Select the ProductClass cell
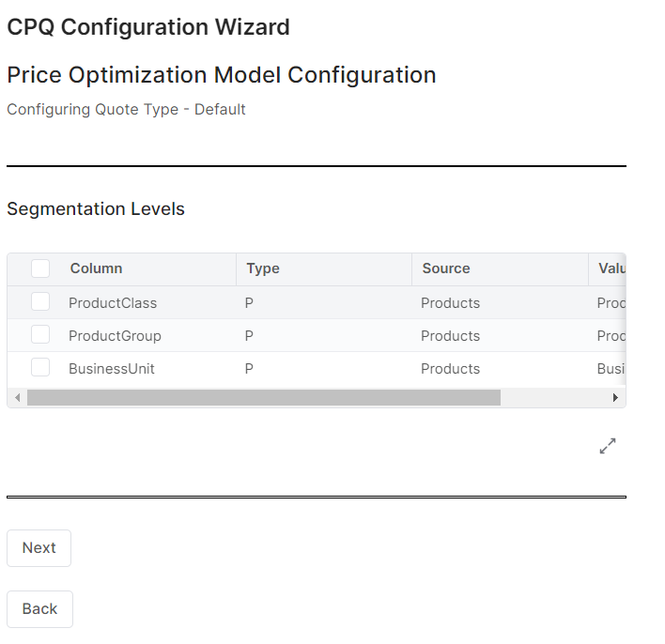665x644 pixels. [113, 303]
